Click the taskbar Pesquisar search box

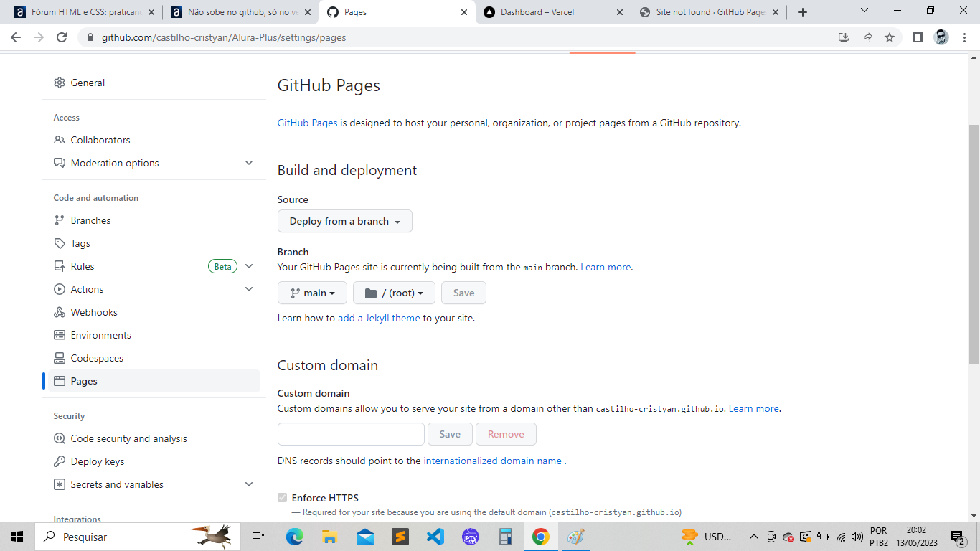point(138,537)
